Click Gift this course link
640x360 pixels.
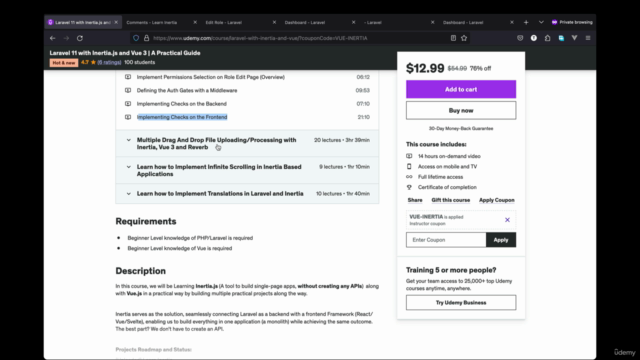[451, 200]
